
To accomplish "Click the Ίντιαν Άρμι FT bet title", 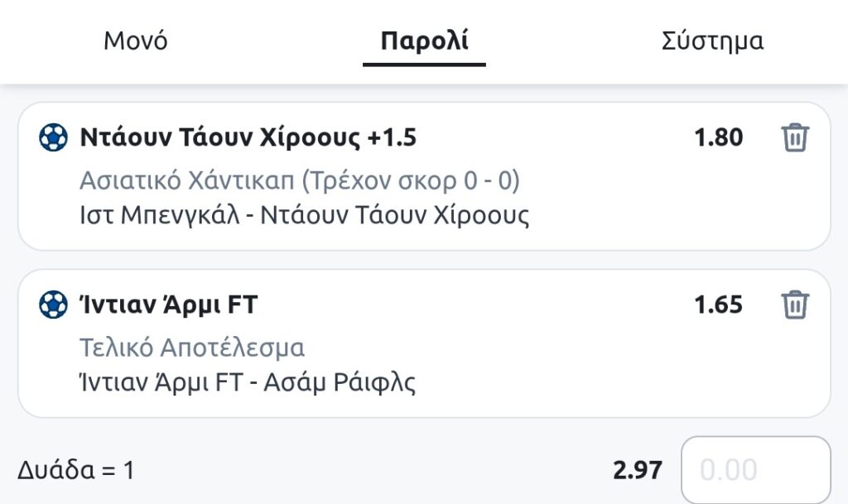I will pos(168,305).
